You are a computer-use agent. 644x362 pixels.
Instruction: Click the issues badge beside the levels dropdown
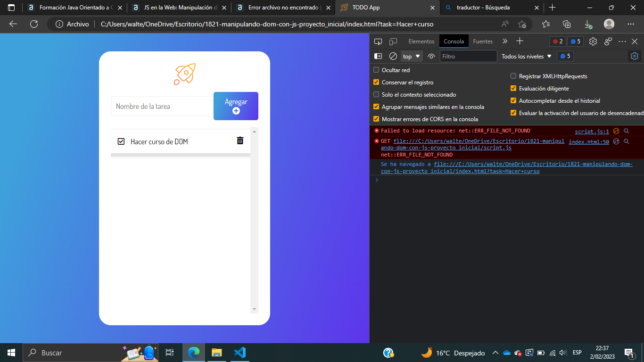(565, 56)
